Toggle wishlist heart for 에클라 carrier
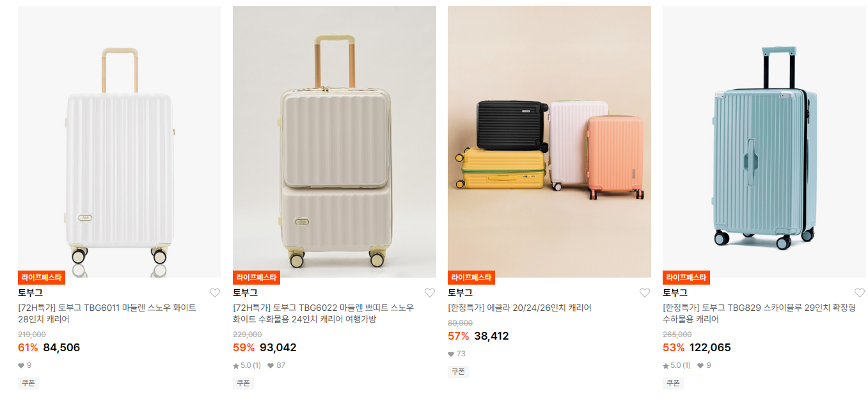The width and height of the screenshot is (868, 410). pos(645,293)
